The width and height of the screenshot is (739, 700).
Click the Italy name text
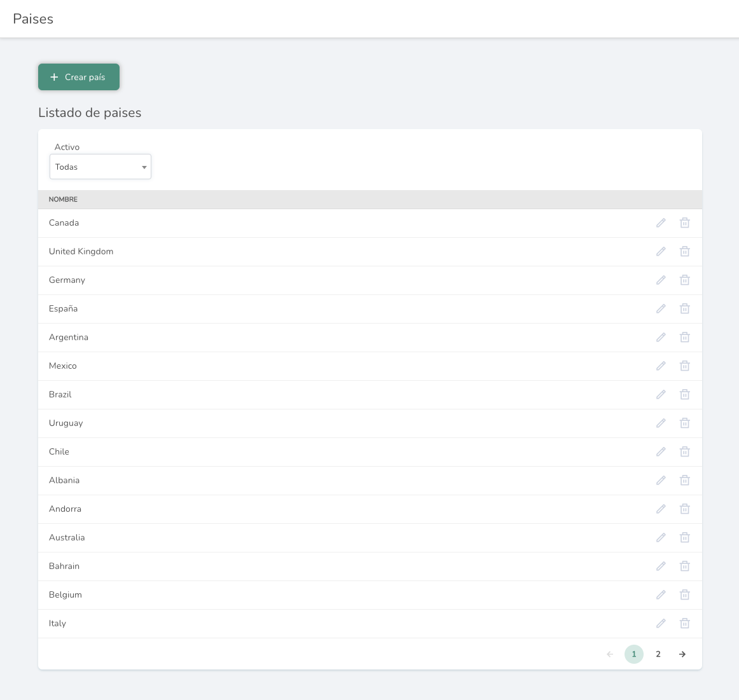[57, 623]
